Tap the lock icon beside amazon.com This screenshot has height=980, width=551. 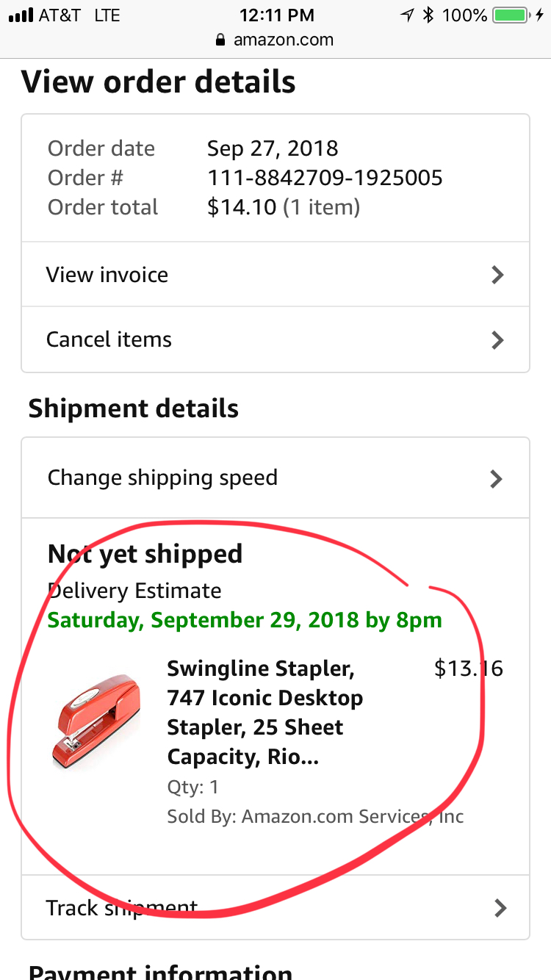pos(220,40)
